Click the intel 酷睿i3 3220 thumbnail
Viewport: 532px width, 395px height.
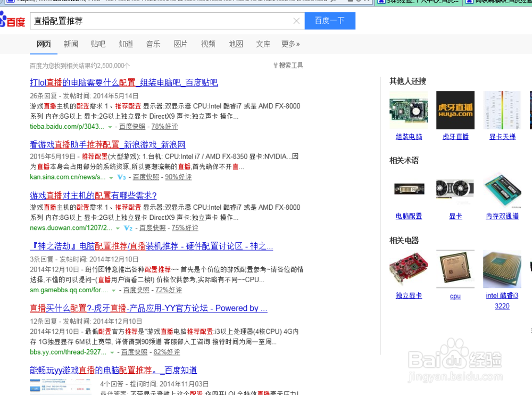pos(502,269)
